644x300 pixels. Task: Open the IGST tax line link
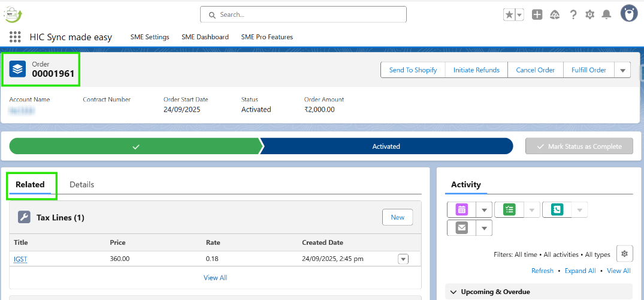[x=20, y=259]
